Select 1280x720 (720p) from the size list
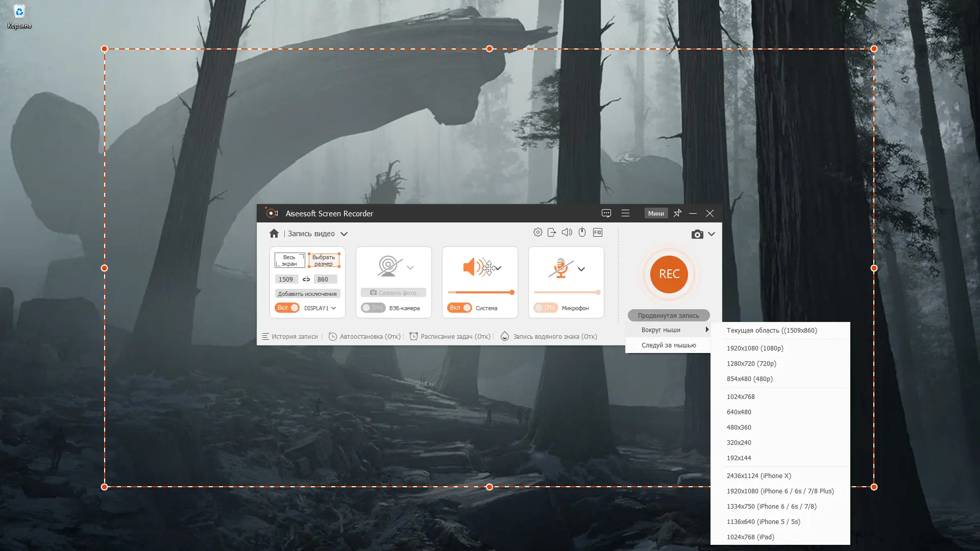This screenshot has width=980, height=551. click(x=751, y=363)
